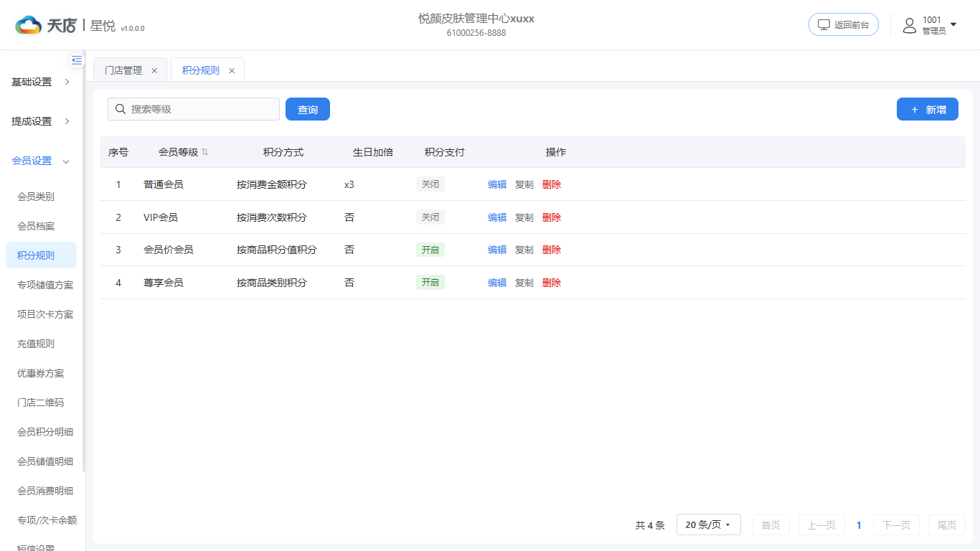Click the x3 birthday multiplier cell
Viewport: 980px width, 551px height.
pyautogui.click(x=349, y=184)
